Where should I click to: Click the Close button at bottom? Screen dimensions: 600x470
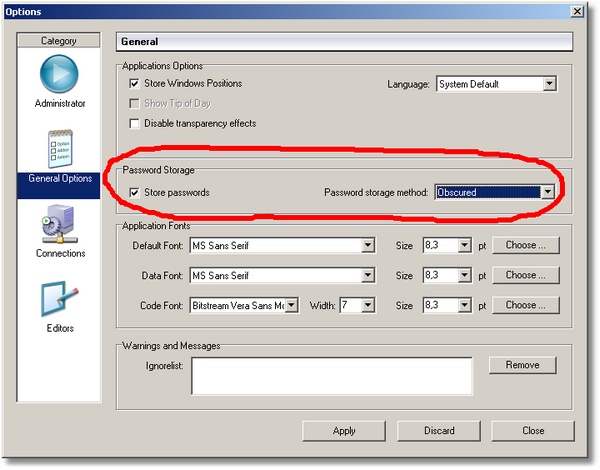(533, 431)
